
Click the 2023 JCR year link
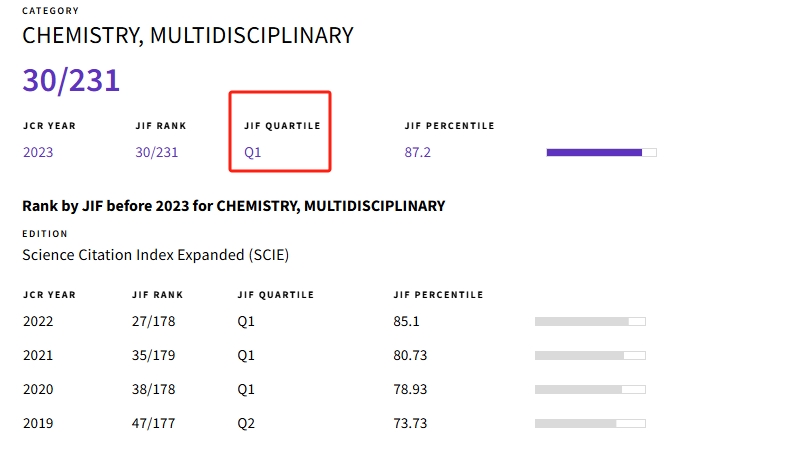[38, 153]
